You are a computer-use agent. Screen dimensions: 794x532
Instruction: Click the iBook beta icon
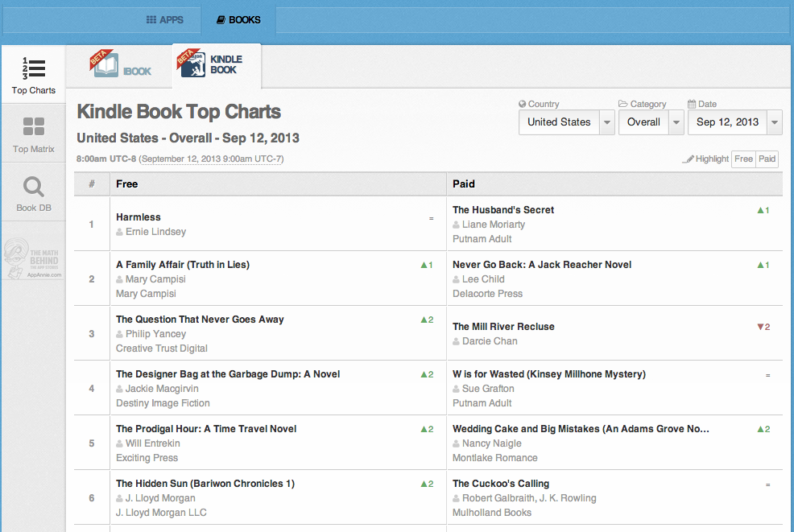pyautogui.click(x=104, y=64)
